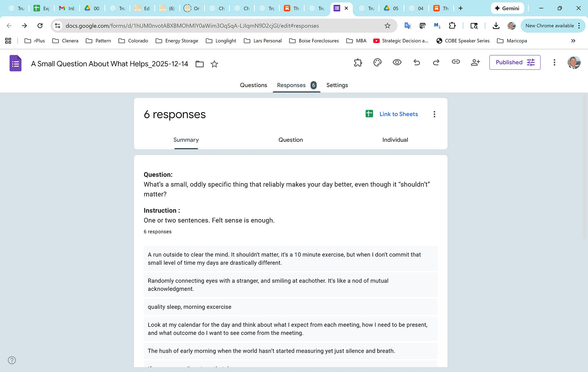This screenshot has height=372, width=588.
Task: Open the Lars Personal bookmark folder
Action: pyautogui.click(x=263, y=41)
